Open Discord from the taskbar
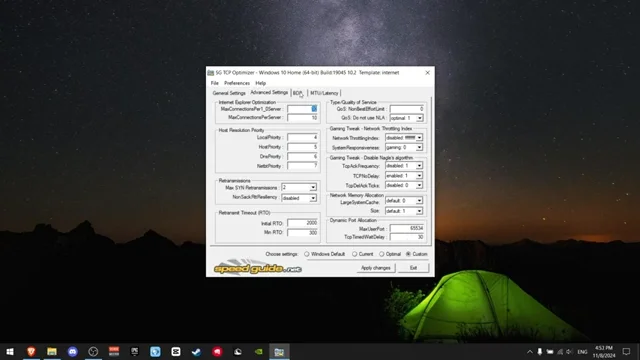 [73, 351]
